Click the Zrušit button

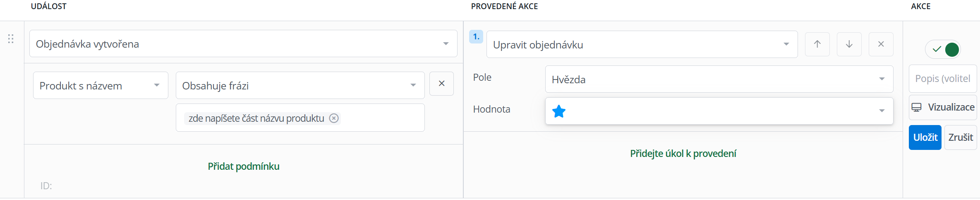coord(961,137)
